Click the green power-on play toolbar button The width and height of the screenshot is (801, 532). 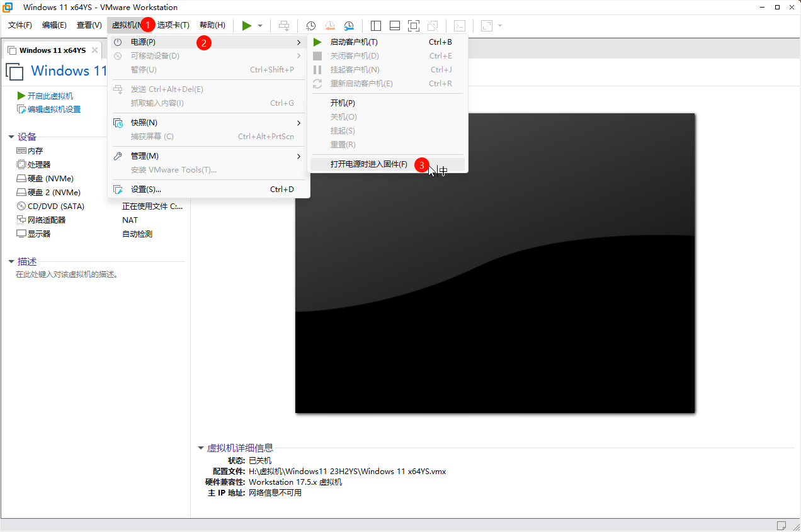tap(247, 25)
